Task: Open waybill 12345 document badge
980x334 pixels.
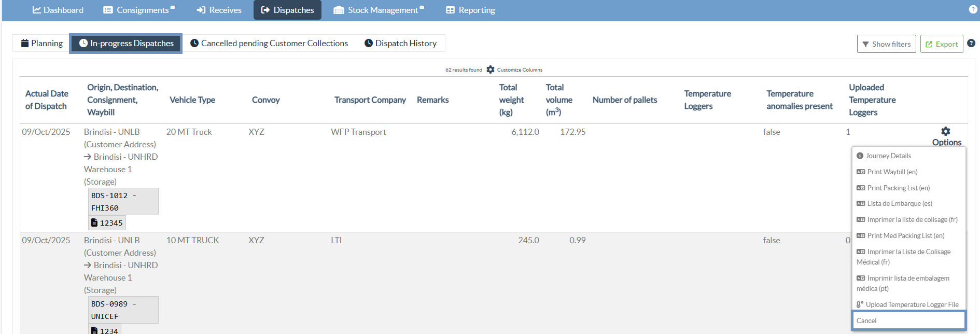Action: [107, 223]
